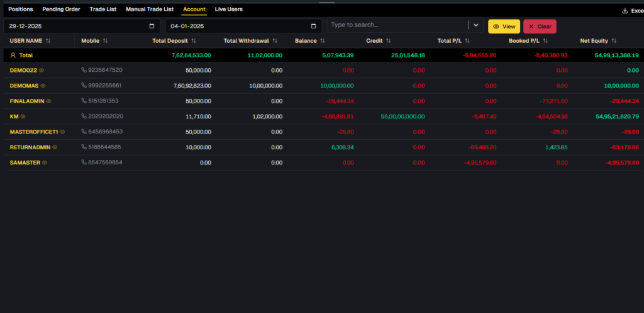Click the calendar icon in the 29-12-2025 date field
644x313 pixels.
152,26
